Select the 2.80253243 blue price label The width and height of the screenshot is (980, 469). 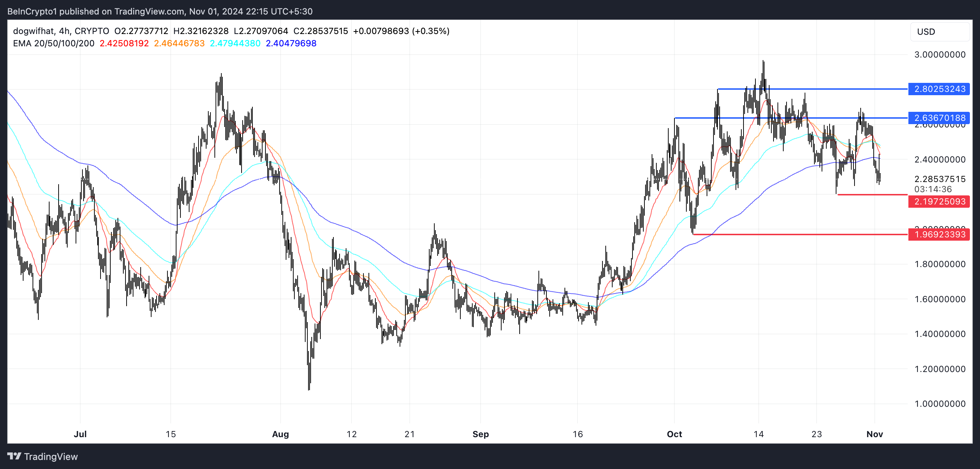(939, 89)
